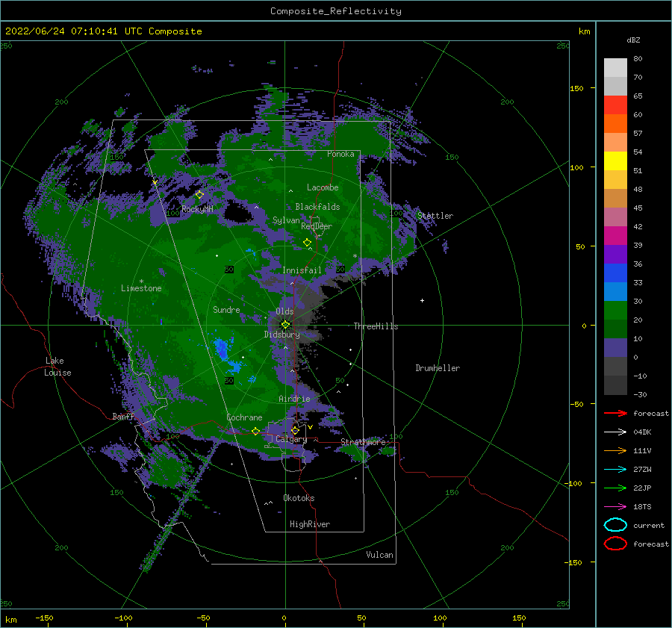This screenshot has width=672, height=628.
Task: Click the green 22JP arrow legend icon
Action: [615, 488]
